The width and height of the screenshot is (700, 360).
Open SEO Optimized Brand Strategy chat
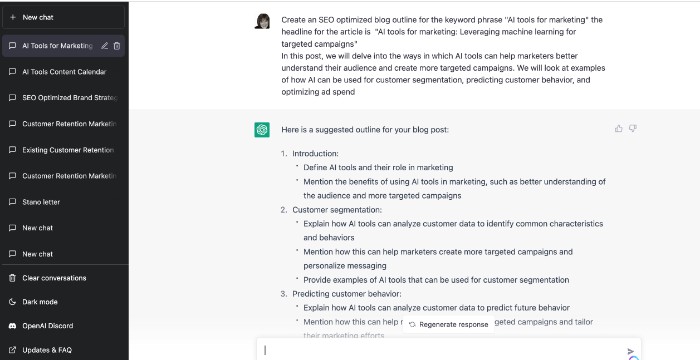pyautogui.click(x=63, y=98)
